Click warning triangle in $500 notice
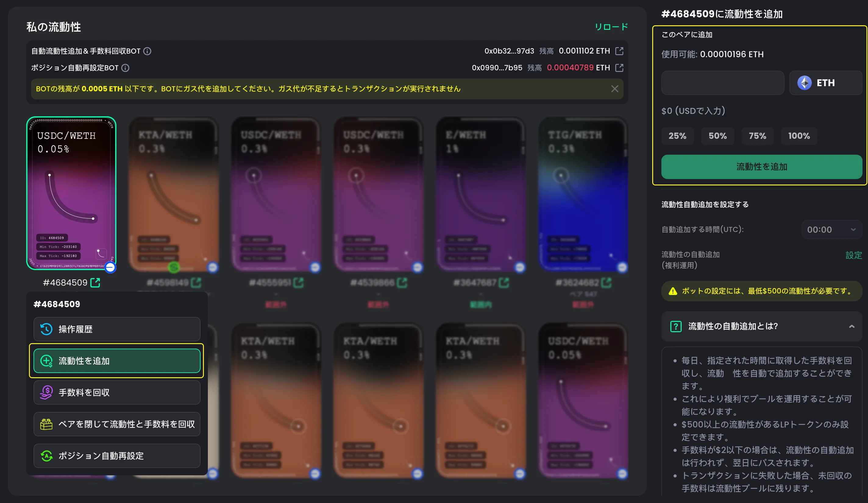 [x=673, y=291]
